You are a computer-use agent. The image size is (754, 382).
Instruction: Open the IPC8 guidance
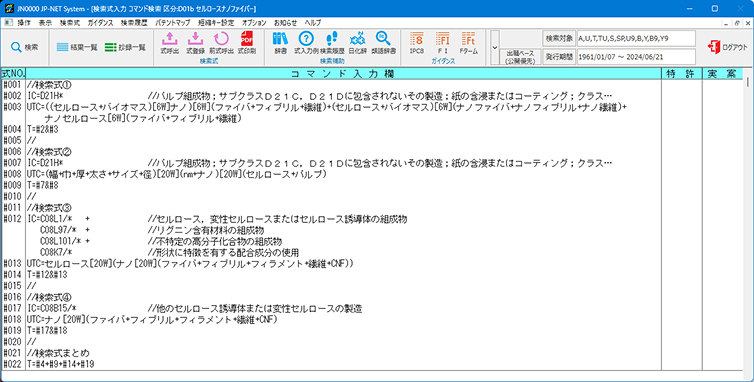click(417, 42)
